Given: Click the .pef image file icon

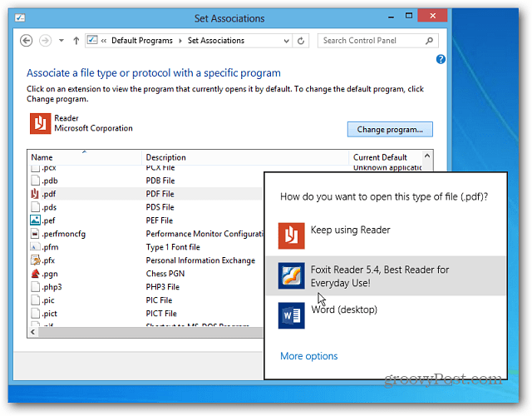Looking at the screenshot, I should [35, 220].
